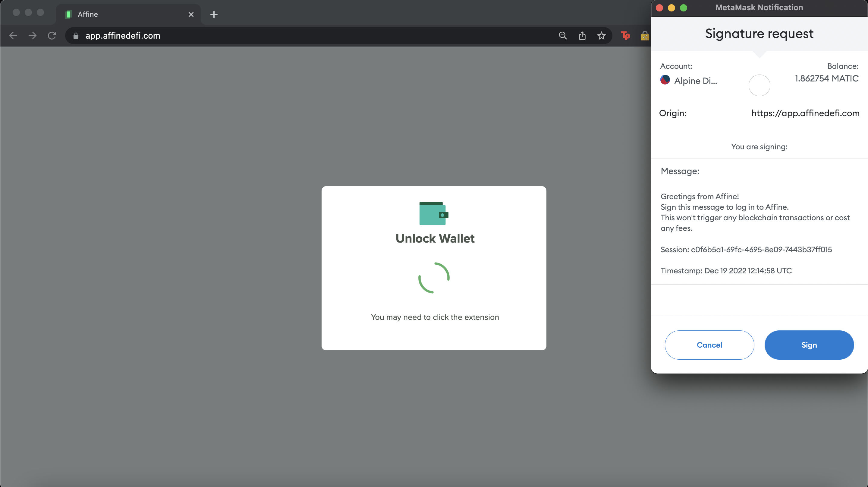Click the Alpine Di... account avatar
868x487 pixels.
pos(665,80)
